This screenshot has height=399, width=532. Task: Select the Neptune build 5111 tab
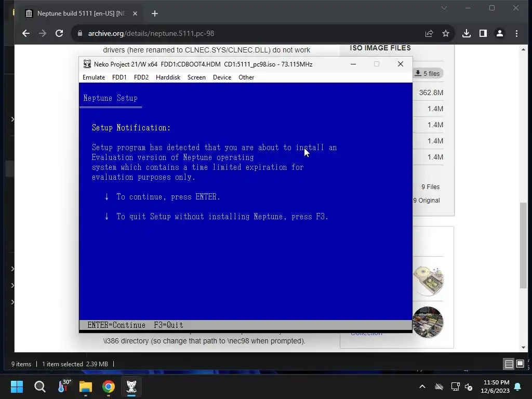point(81,14)
